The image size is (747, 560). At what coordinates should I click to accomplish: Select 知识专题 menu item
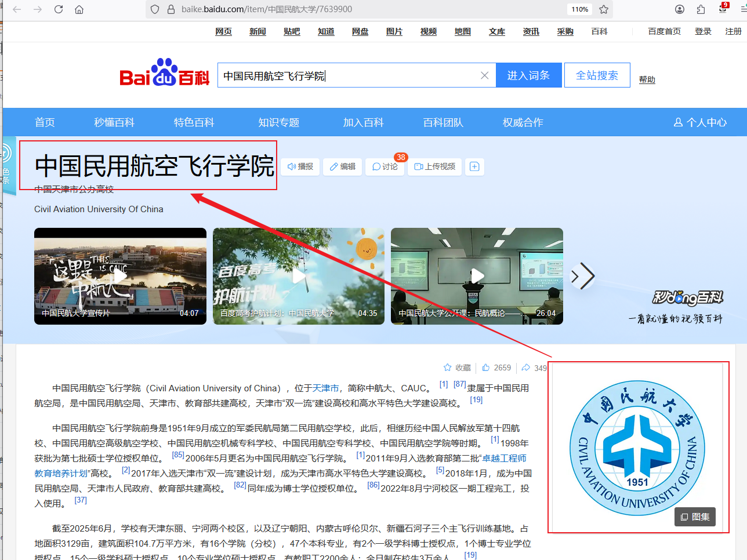click(x=279, y=122)
